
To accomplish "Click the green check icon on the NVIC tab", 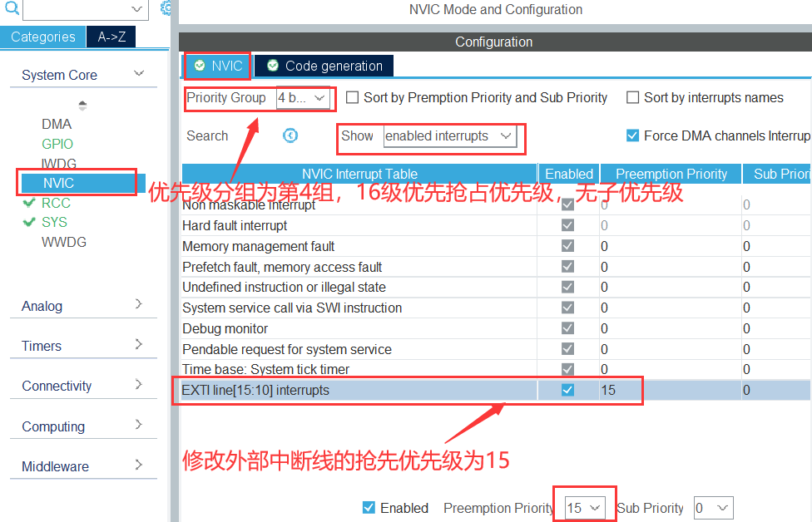I will click(199, 66).
